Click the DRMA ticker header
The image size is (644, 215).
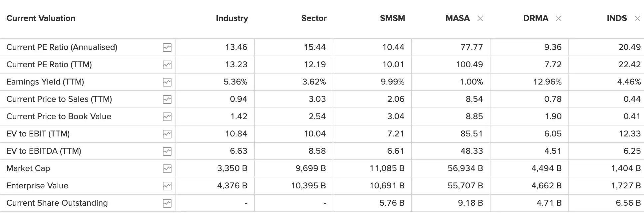pyautogui.click(x=535, y=18)
